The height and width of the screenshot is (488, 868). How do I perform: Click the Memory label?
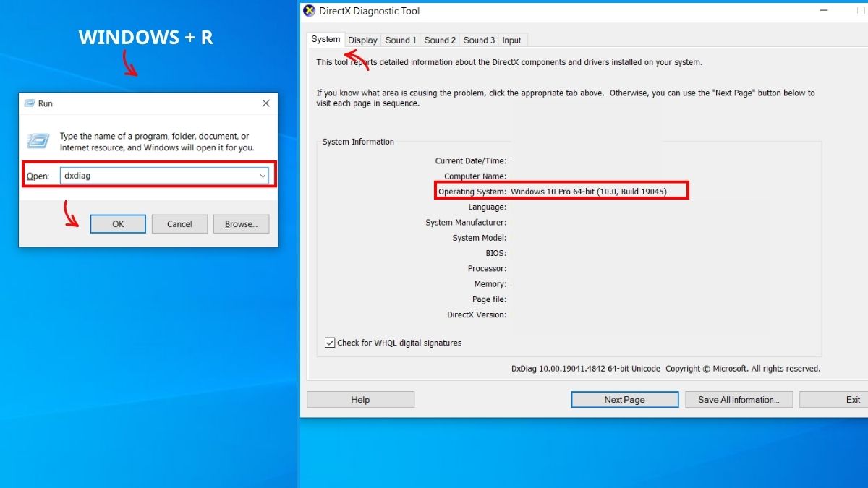(x=490, y=284)
